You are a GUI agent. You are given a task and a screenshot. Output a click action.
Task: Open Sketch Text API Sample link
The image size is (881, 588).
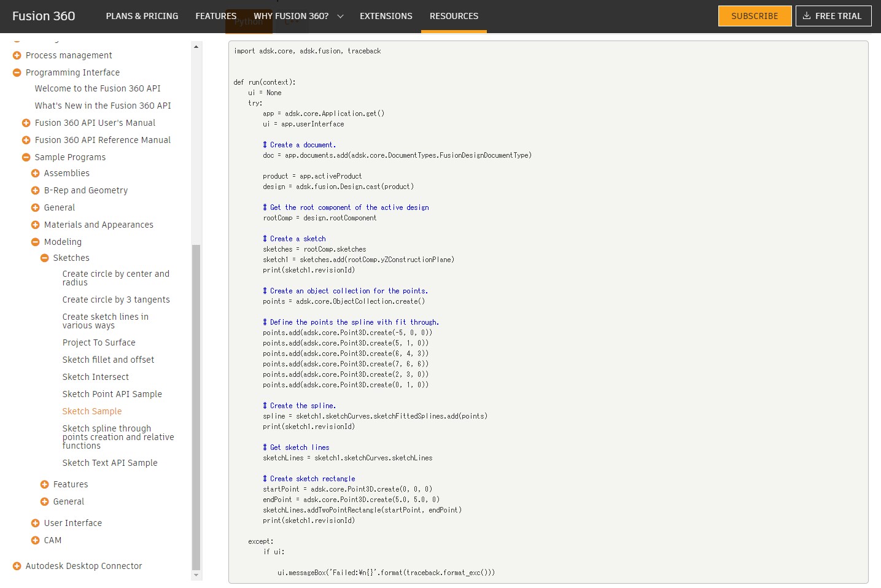(110, 463)
